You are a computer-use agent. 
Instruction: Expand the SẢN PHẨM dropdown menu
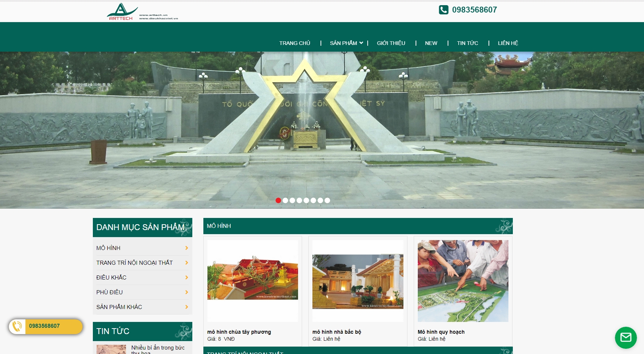pos(346,43)
